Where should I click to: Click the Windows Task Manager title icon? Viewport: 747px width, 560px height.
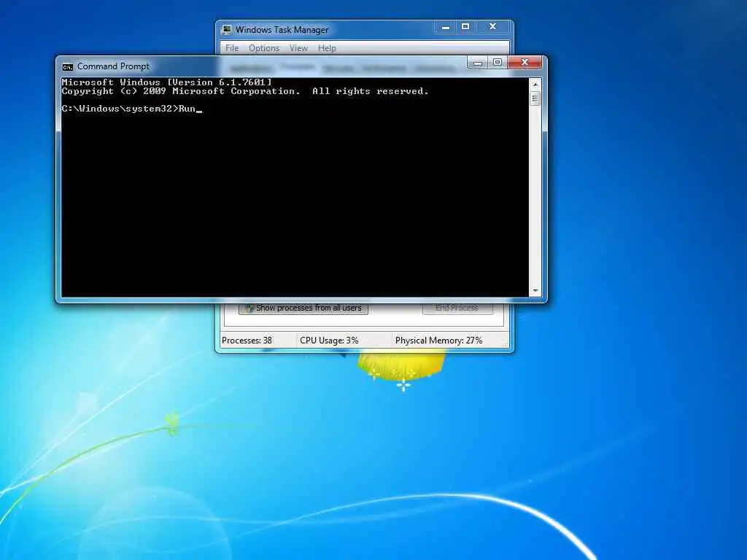(x=227, y=29)
